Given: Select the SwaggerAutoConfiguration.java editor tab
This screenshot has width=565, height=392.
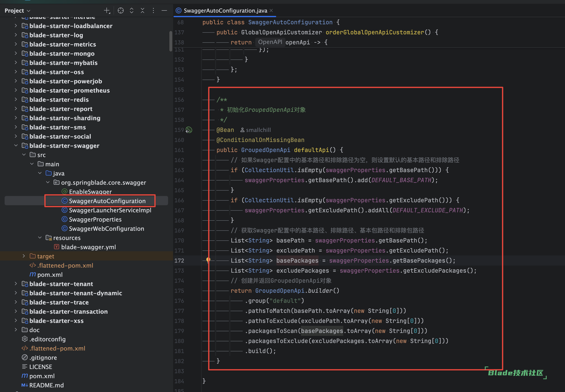Looking at the screenshot, I should (225, 10).
